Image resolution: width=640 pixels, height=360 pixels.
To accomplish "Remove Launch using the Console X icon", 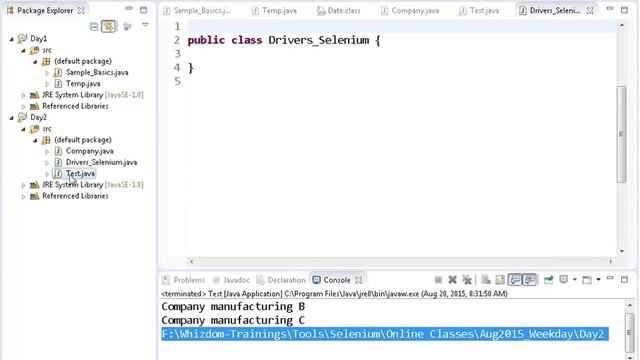I will pos(452,280).
